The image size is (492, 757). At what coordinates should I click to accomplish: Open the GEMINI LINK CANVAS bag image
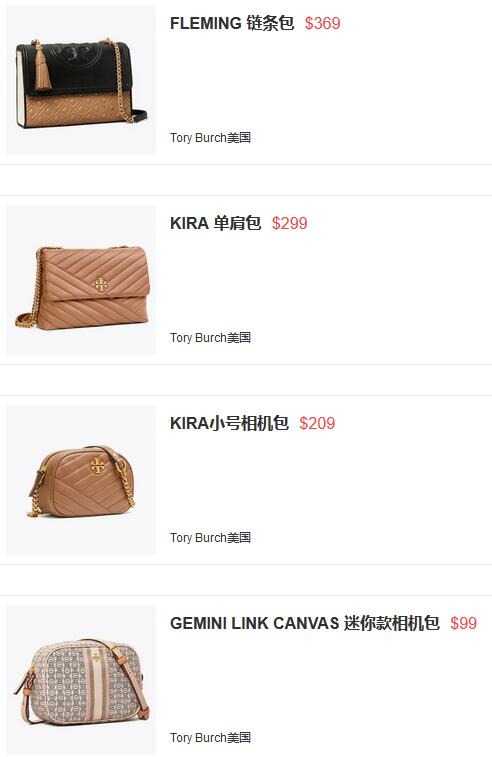click(81, 680)
